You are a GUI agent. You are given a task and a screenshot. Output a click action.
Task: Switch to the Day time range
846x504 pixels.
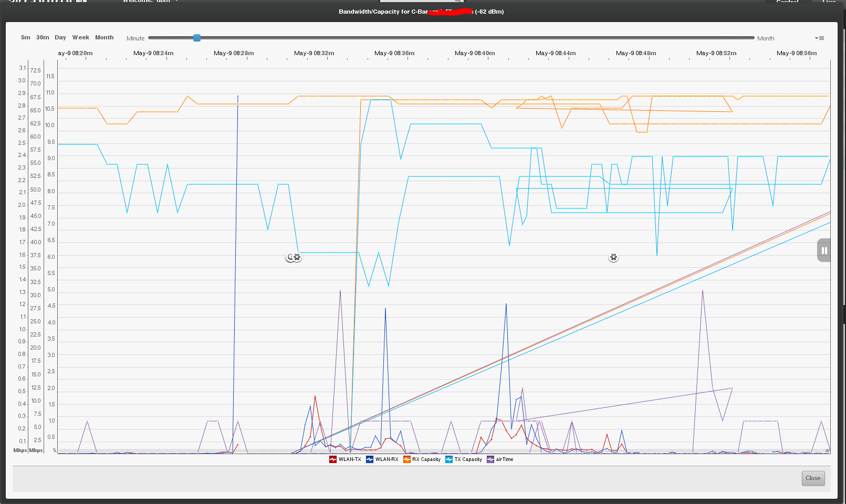[x=60, y=38]
